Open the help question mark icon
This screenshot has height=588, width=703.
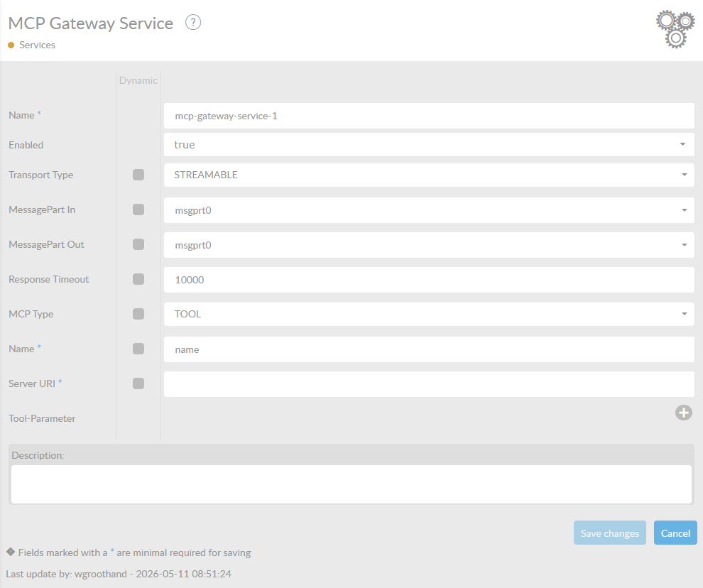click(193, 22)
